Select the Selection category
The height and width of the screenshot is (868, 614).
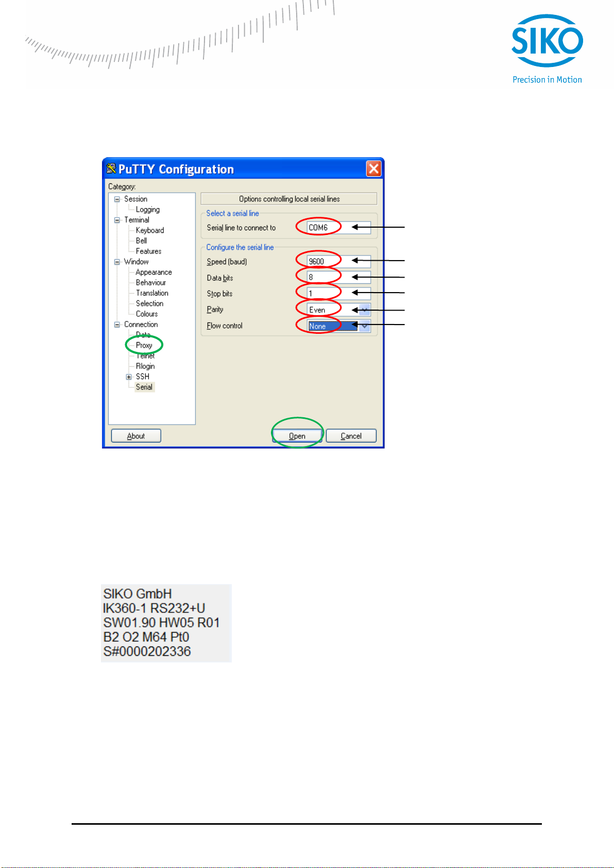(x=149, y=303)
